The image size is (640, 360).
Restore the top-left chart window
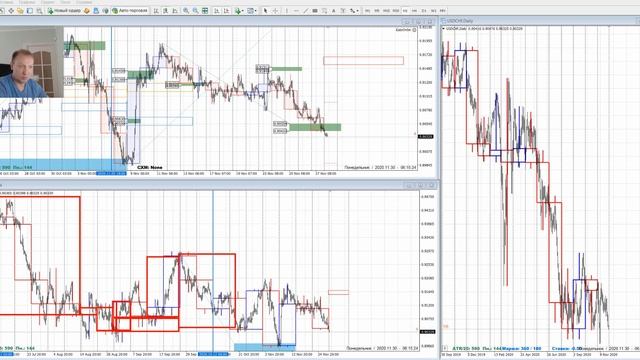418,21
